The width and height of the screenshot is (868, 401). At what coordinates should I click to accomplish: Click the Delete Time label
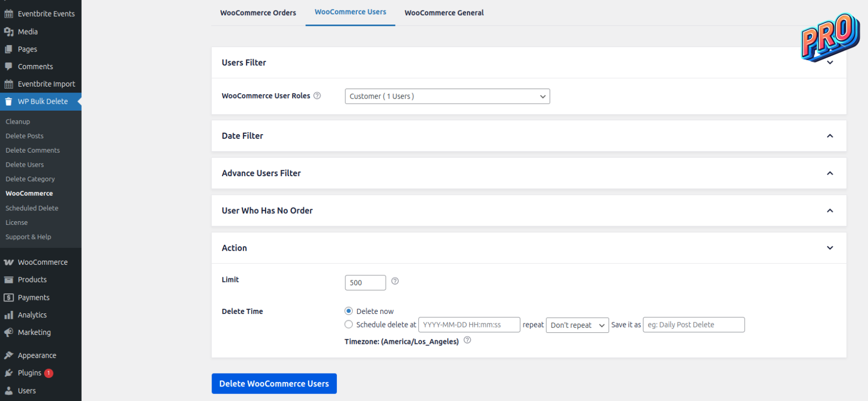pyautogui.click(x=242, y=311)
